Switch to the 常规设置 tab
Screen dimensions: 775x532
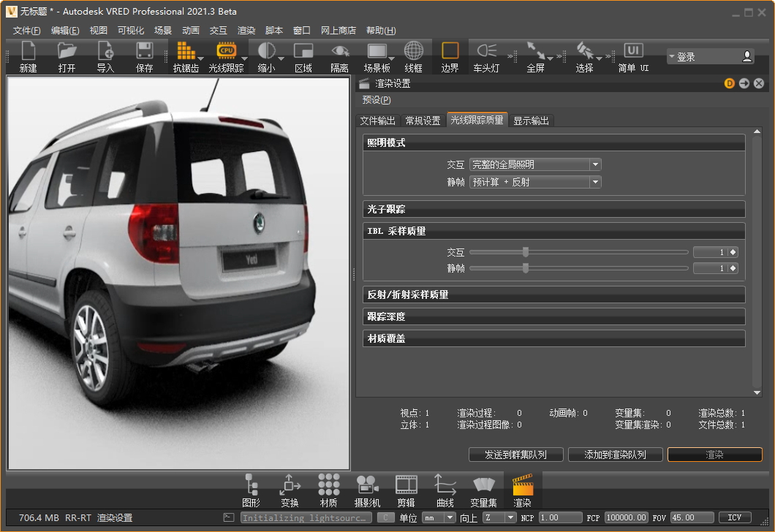pos(423,121)
